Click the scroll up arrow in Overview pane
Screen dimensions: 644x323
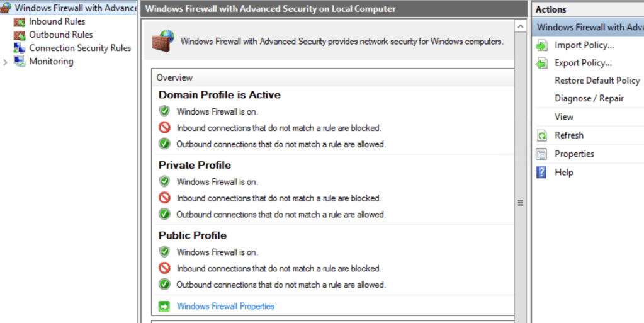521,26
